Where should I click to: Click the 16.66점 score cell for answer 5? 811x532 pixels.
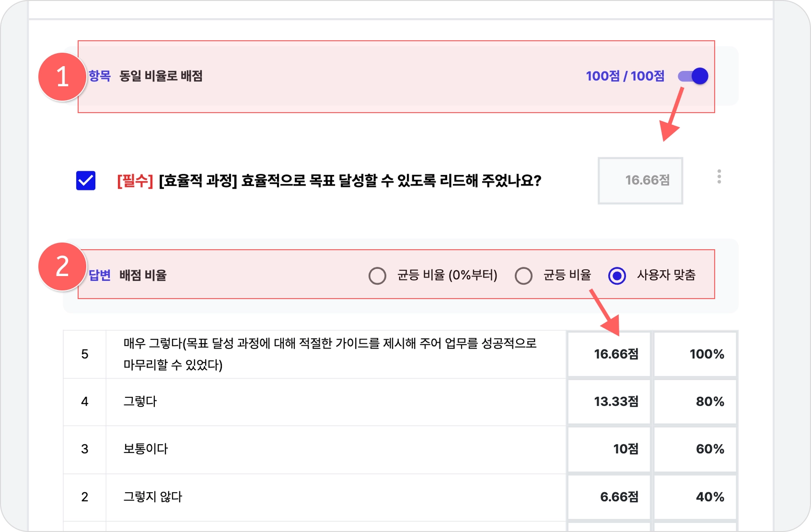[x=609, y=354]
